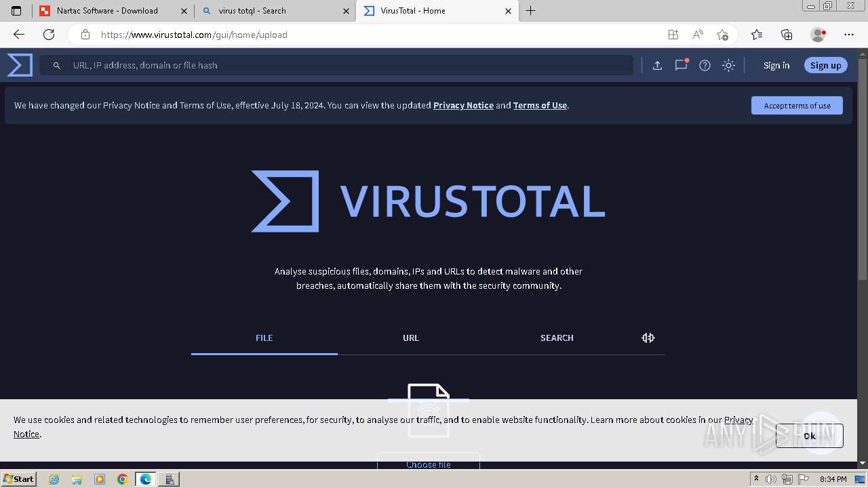Screen dimensions: 868x488
Task: Open Internet Explorer from taskbar
Action: [54, 479]
